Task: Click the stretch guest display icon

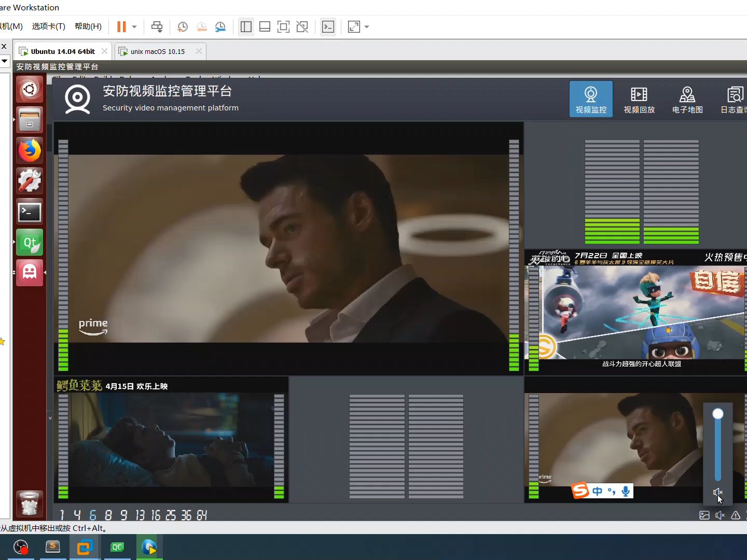Action: point(354,27)
